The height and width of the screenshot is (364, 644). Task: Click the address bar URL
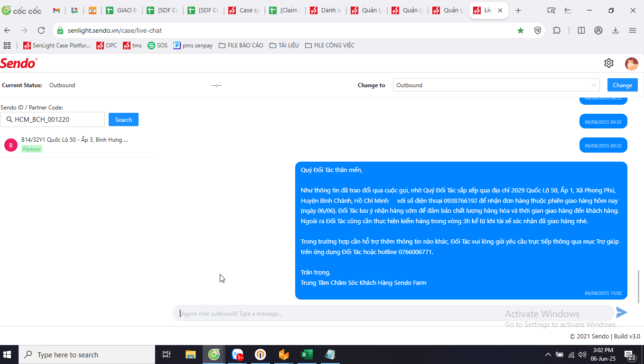[115, 30]
